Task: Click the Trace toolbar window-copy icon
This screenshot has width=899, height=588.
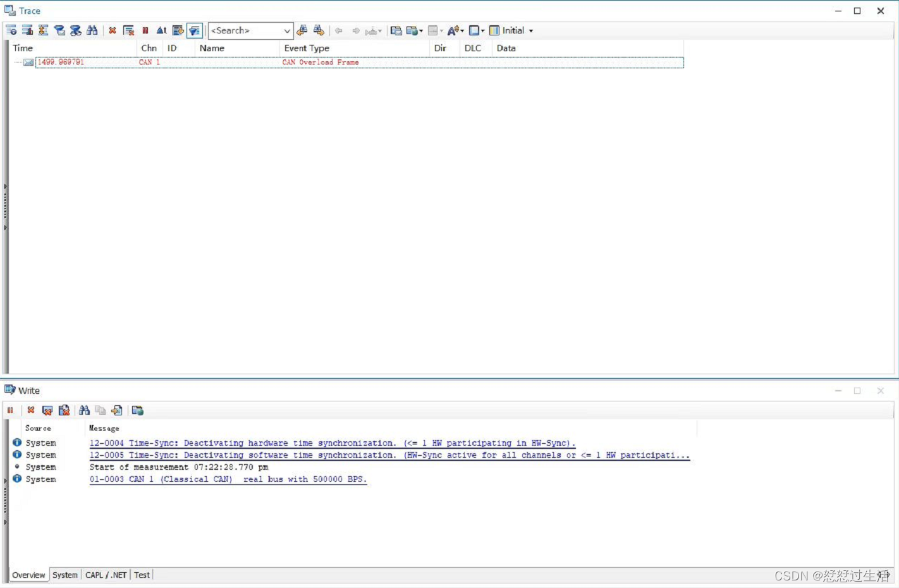Action: tap(396, 30)
